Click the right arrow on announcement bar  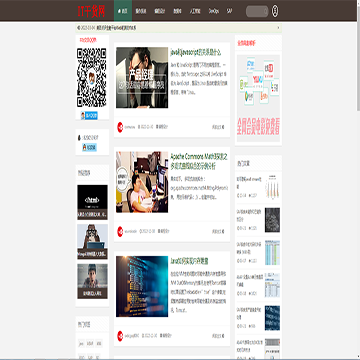tap(278, 28)
